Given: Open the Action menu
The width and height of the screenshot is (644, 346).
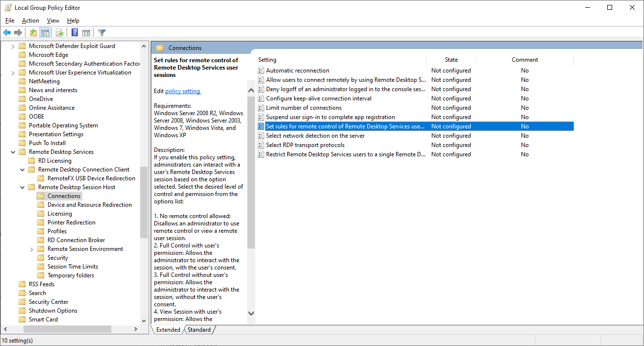Looking at the screenshot, I should (x=30, y=21).
